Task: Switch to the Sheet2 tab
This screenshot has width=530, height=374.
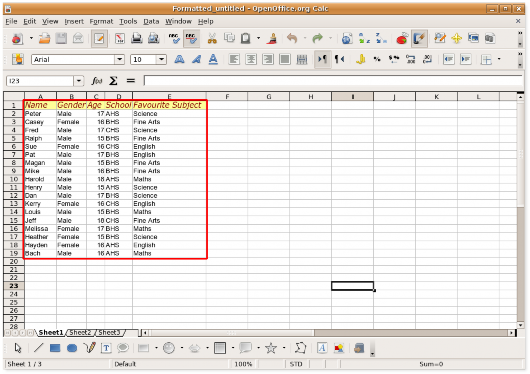Action: (x=80, y=333)
